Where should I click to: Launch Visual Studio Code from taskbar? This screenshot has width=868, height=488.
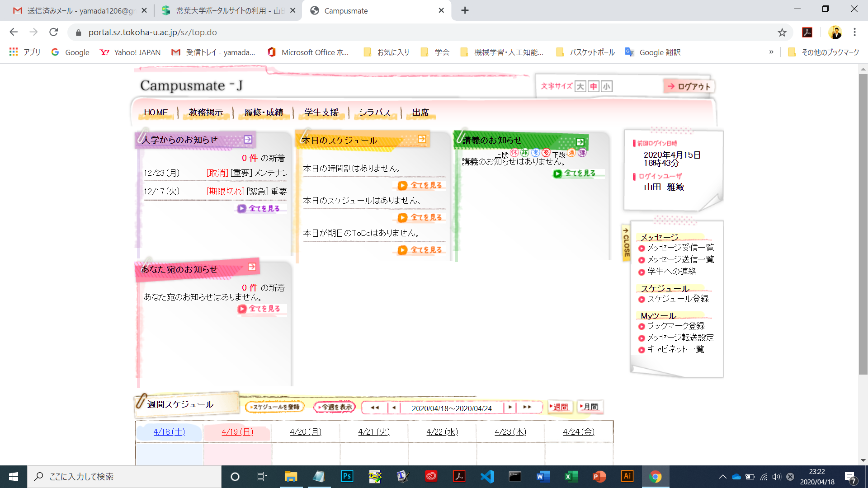coord(487,476)
